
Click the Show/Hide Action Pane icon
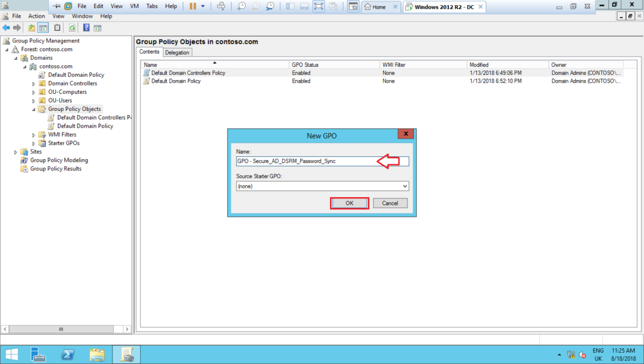click(97, 28)
